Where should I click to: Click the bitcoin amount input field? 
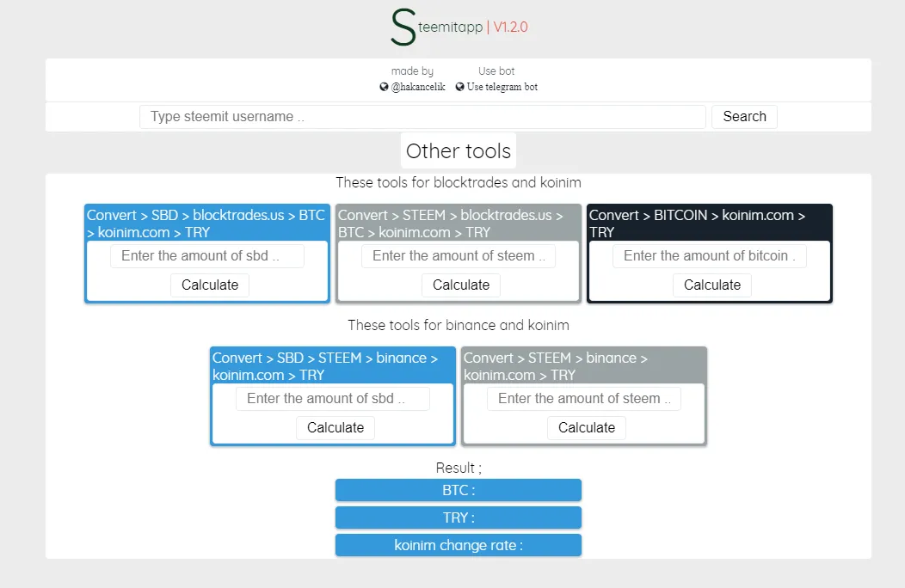point(710,256)
